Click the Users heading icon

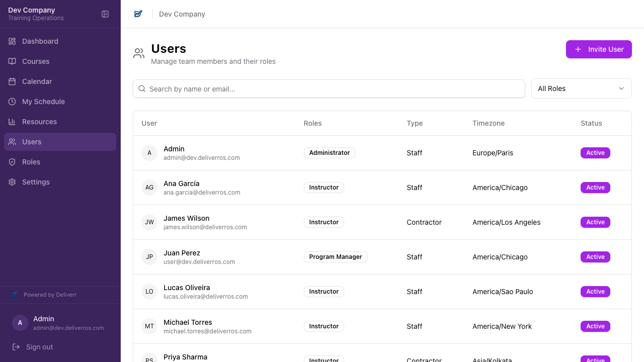(139, 53)
